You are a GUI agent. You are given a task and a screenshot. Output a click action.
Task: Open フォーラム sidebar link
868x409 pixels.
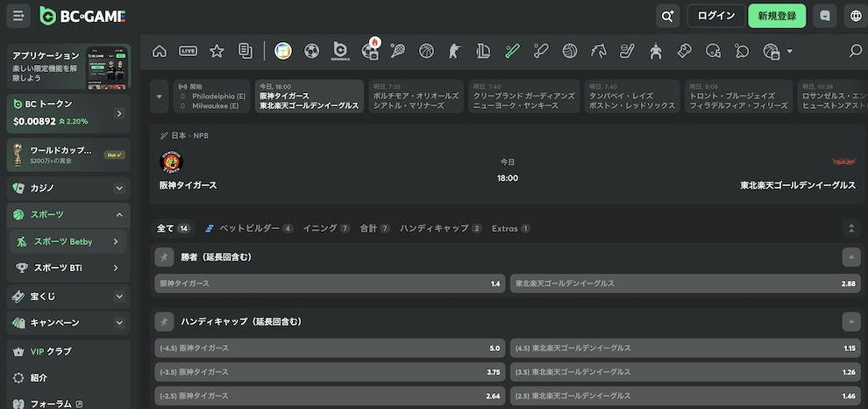68,404
